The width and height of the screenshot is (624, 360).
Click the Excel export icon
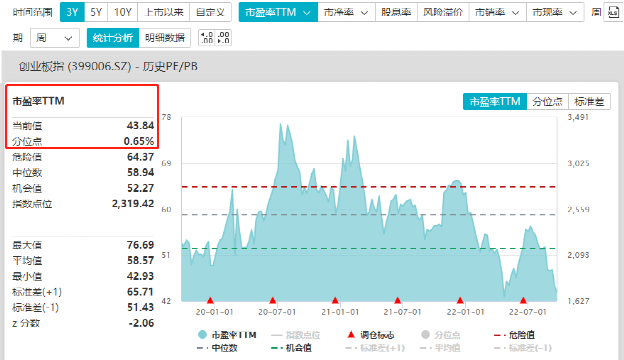613,13
